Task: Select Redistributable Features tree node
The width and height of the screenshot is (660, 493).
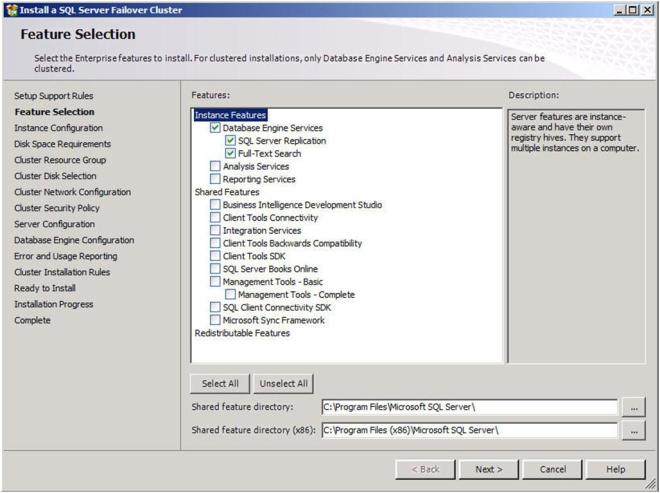Action: pos(242,333)
